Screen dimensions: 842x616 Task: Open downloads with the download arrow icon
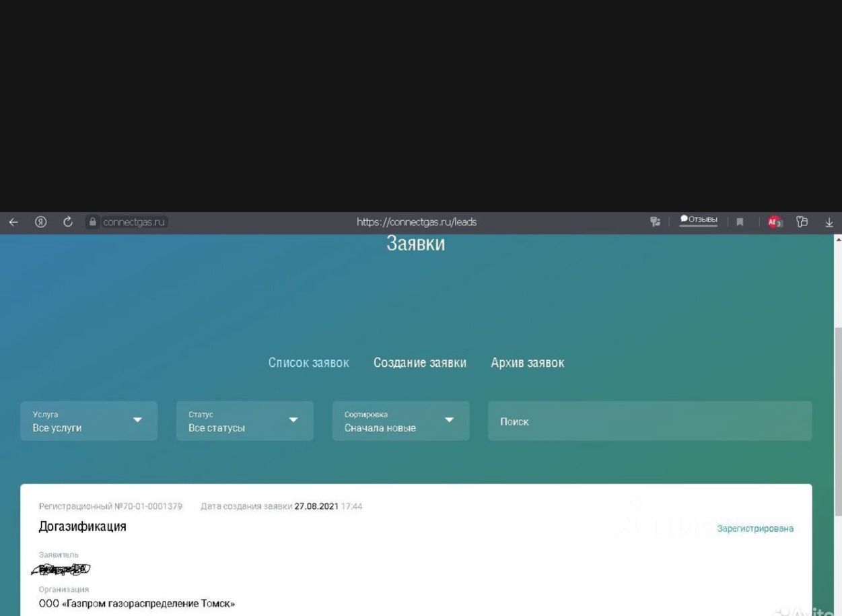coord(829,222)
